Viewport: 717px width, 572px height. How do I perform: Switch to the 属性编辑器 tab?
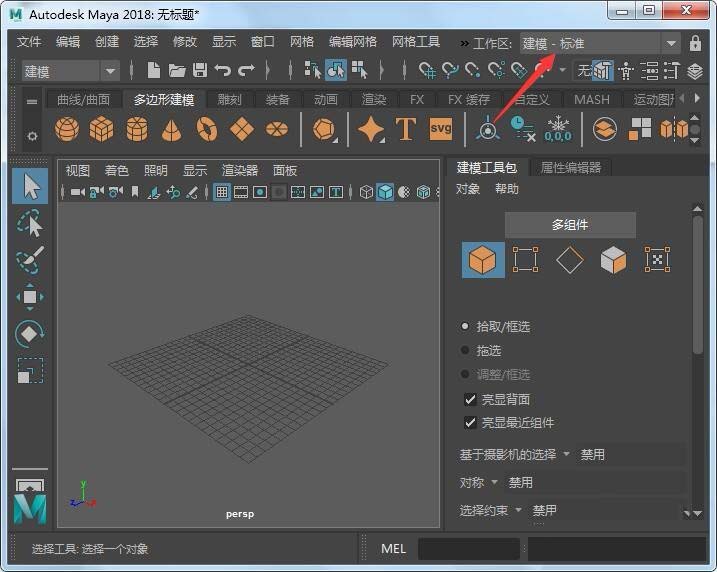tap(569, 168)
